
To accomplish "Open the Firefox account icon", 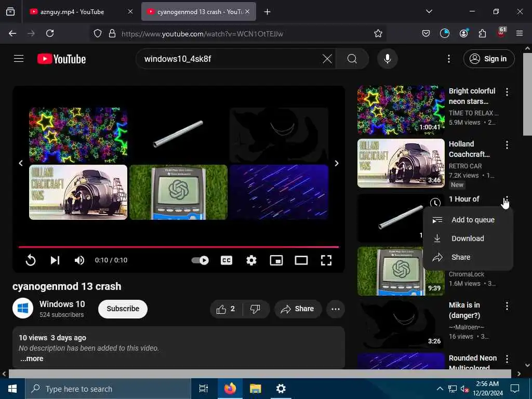I will [x=463, y=33].
